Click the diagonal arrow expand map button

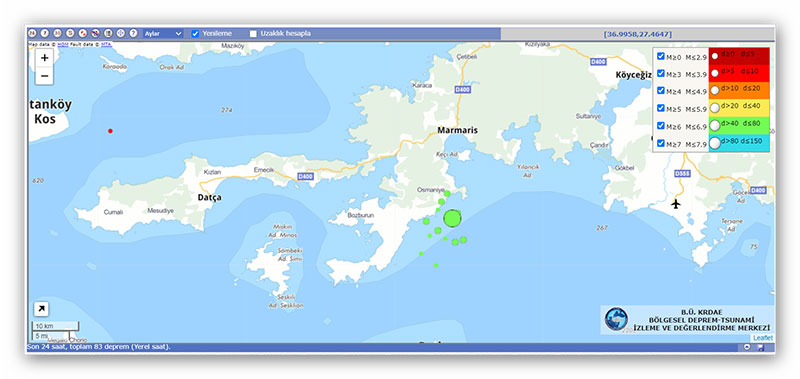[x=41, y=309]
